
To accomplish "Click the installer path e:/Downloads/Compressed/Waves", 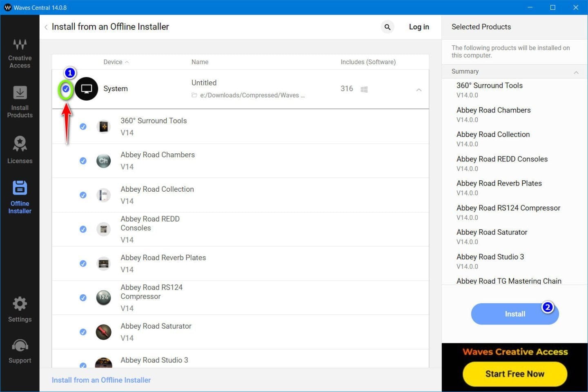I will 252,95.
